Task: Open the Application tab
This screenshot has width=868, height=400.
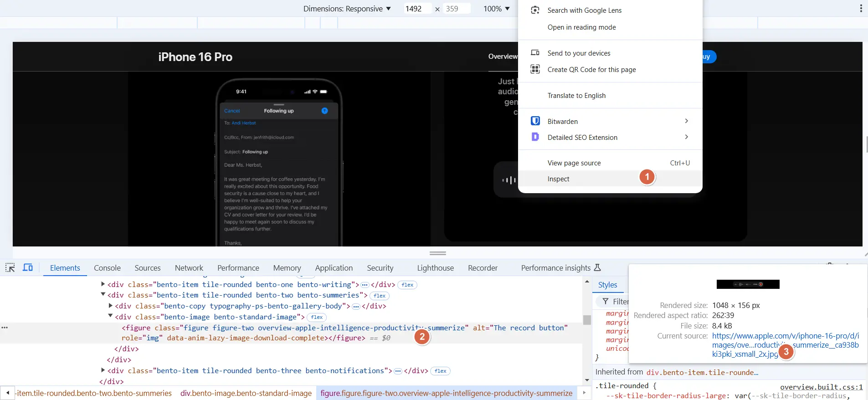Action: pyautogui.click(x=334, y=268)
